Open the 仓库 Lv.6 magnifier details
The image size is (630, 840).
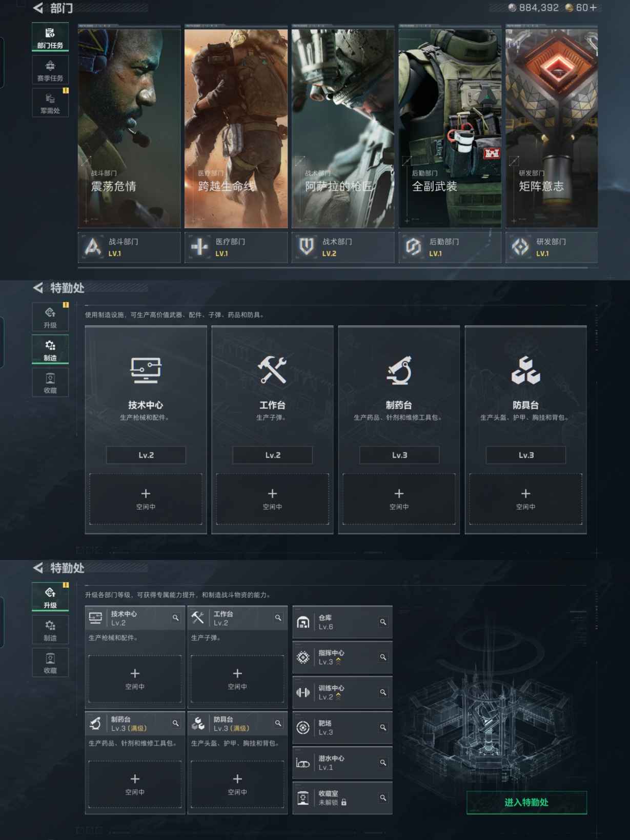(382, 622)
